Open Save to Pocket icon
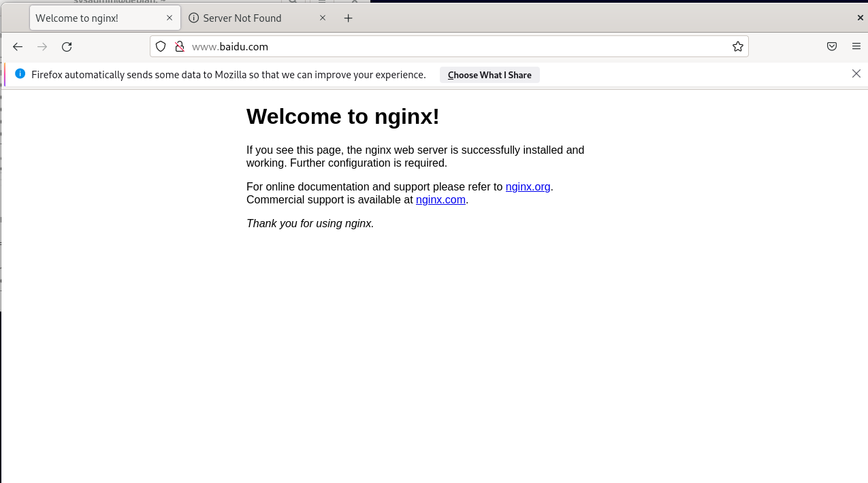The image size is (868, 483). point(832,46)
